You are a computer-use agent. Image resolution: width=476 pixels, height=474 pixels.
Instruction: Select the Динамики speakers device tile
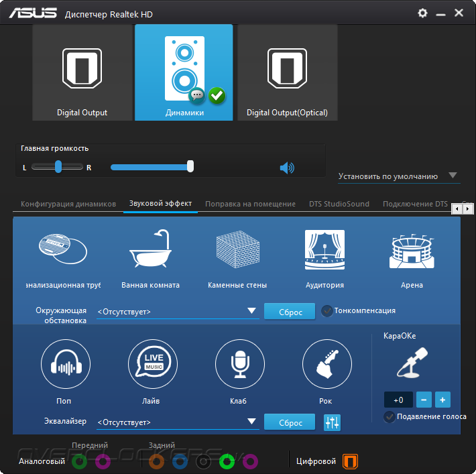184,72
